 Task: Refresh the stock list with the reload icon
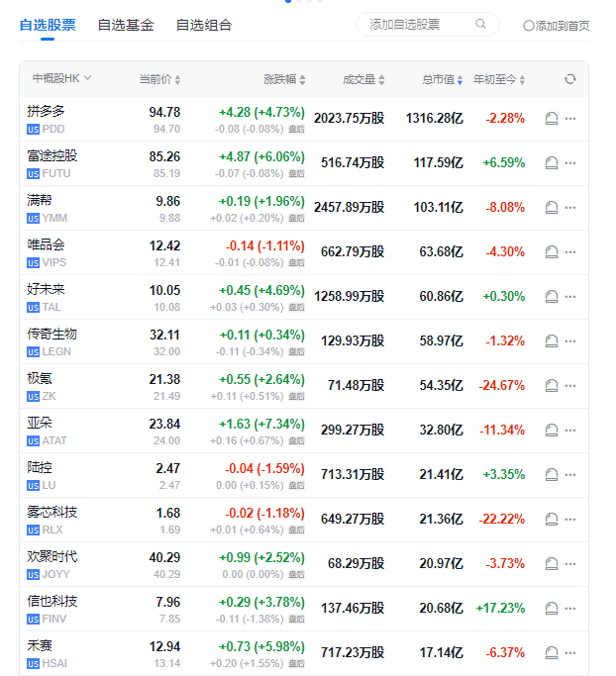(570, 79)
